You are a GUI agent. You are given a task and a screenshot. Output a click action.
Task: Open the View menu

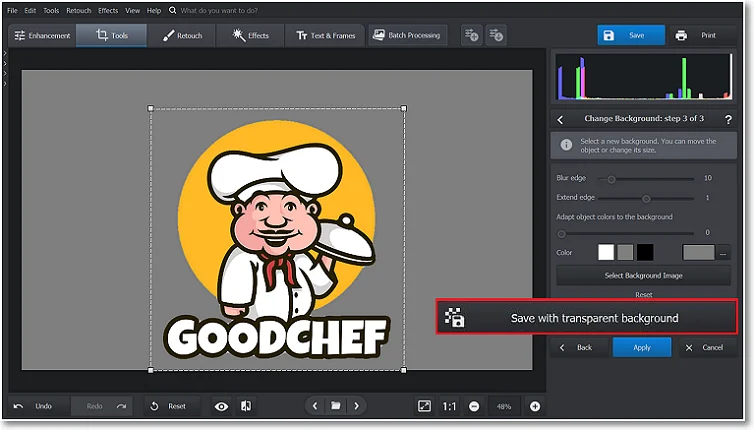[132, 10]
